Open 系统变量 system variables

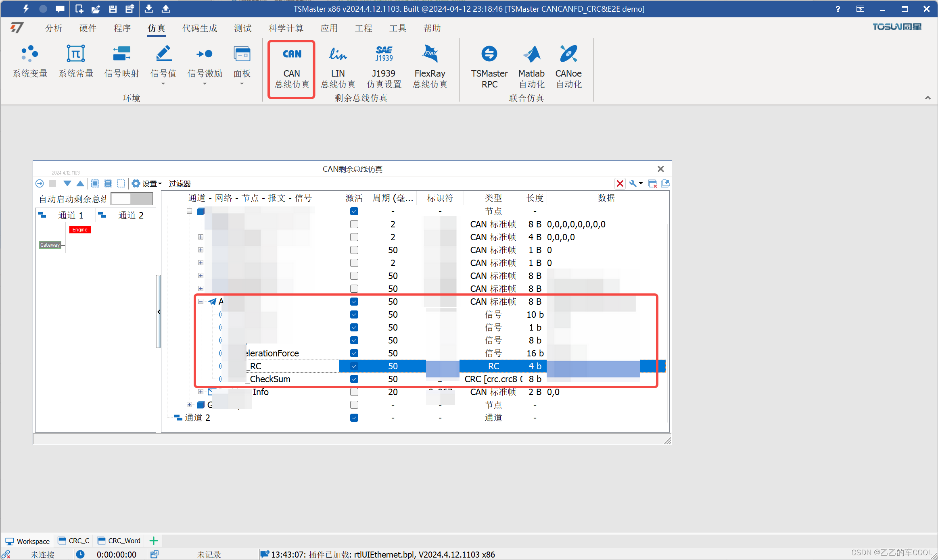click(30, 62)
